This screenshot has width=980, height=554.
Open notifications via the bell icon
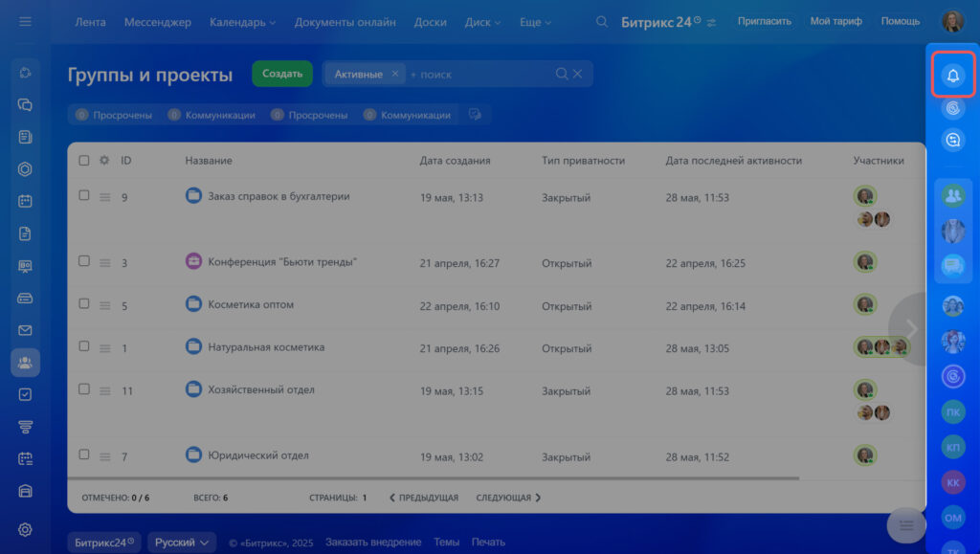(953, 76)
